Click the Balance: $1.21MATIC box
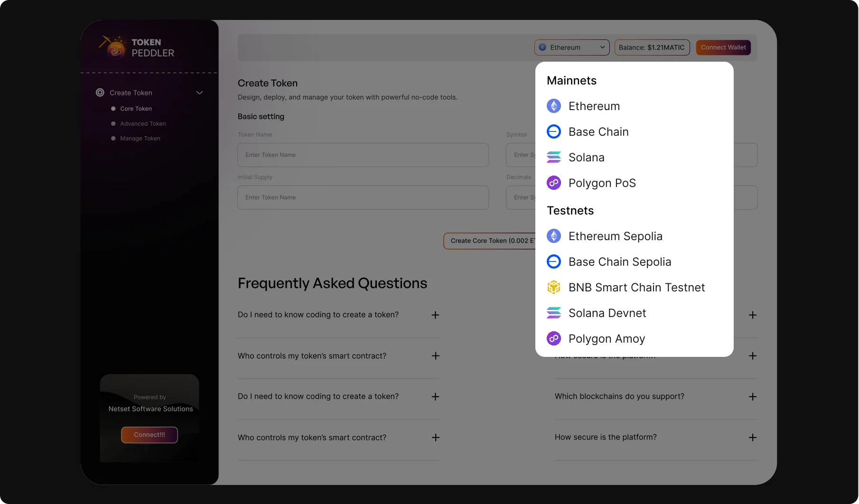 point(652,47)
